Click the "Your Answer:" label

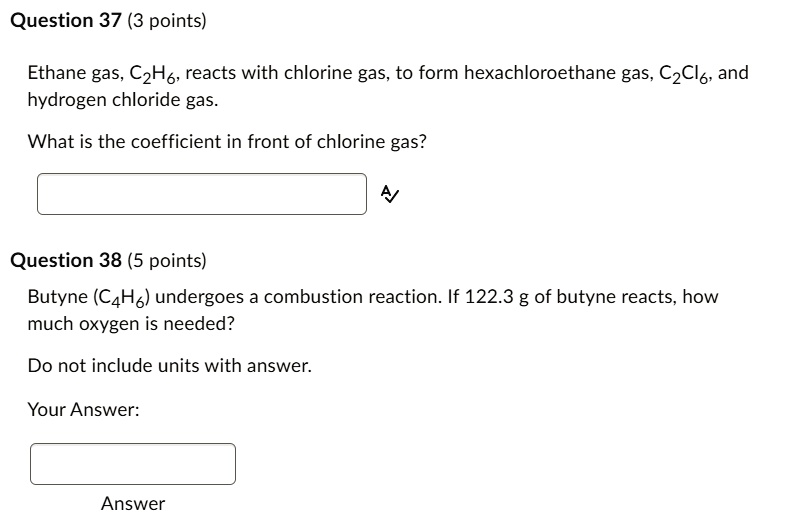83,409
